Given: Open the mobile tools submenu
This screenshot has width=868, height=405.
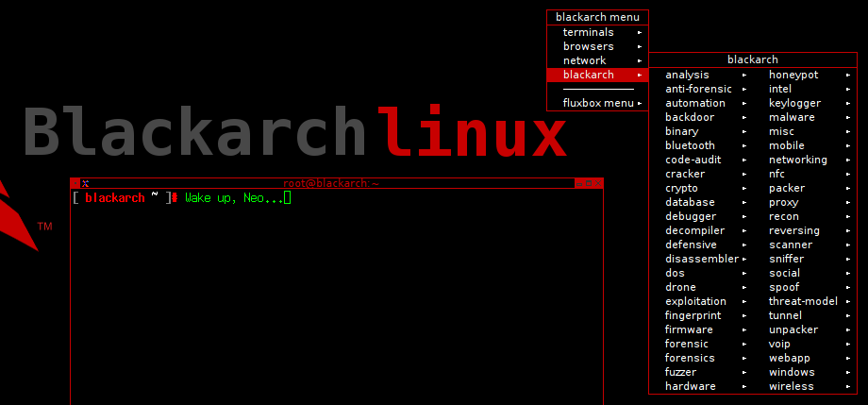Looking at the screenshot, I should (805, 145).
